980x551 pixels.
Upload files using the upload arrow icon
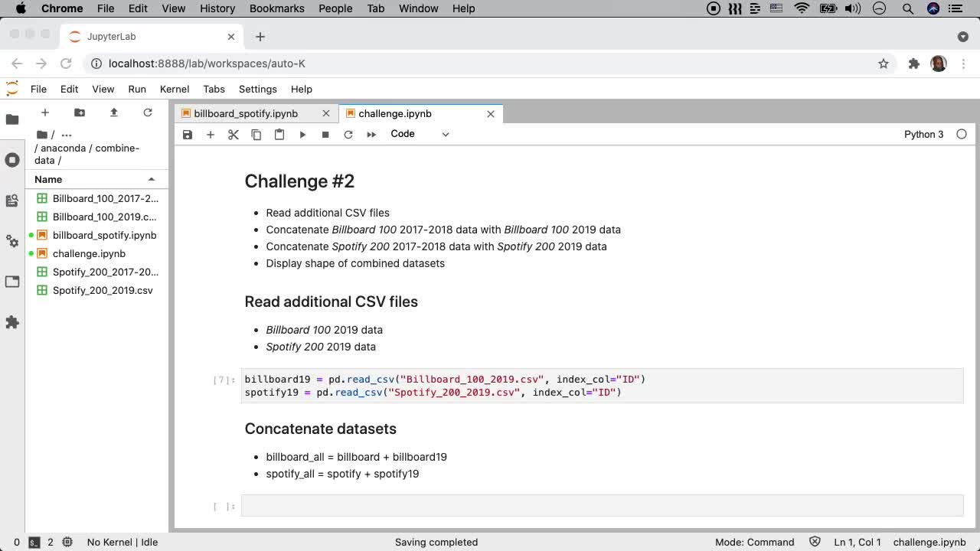click(x=113, y=112)
